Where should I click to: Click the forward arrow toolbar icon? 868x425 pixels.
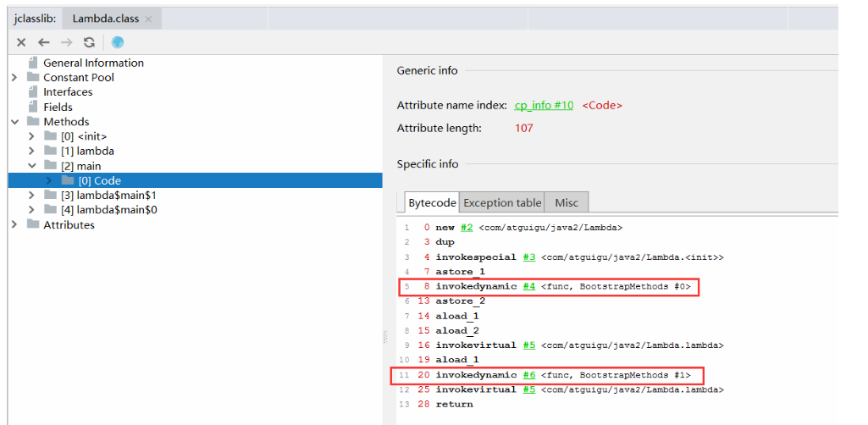67,42
